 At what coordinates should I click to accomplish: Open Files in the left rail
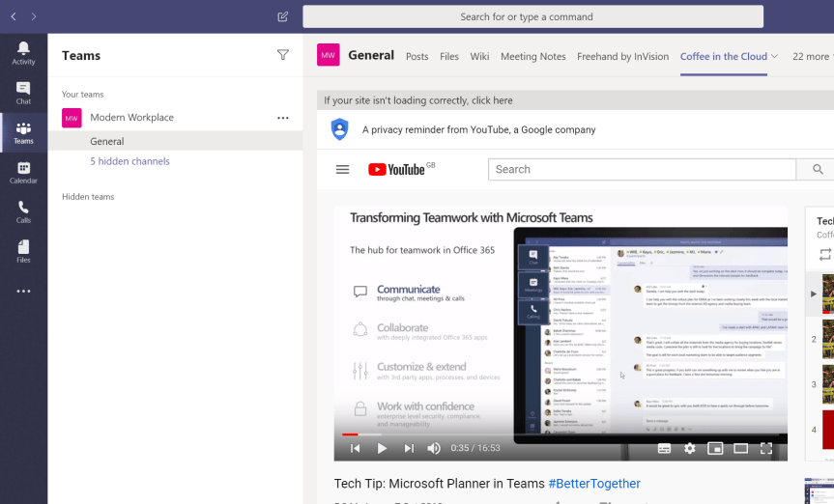[x=23, y=251]
